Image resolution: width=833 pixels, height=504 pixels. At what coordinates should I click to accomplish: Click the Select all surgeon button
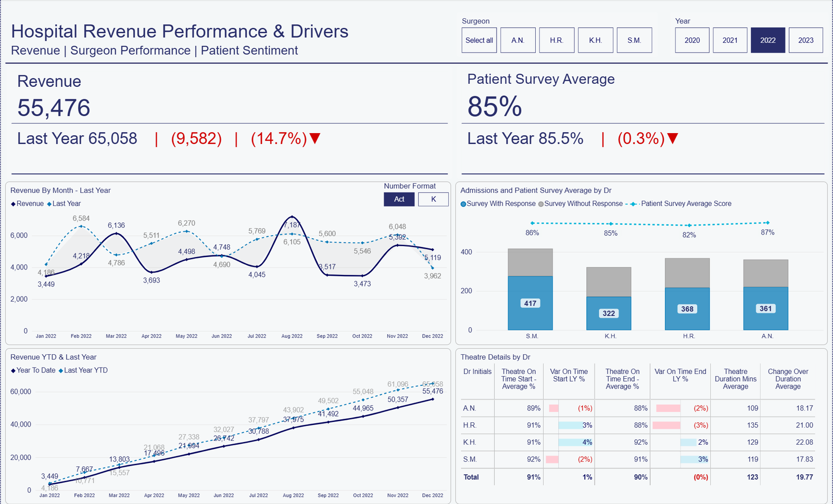tap(479, 40)
